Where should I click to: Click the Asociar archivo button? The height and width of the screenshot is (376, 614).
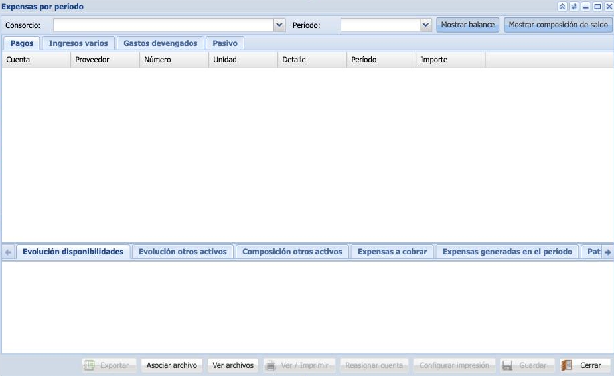pos(172,365)
